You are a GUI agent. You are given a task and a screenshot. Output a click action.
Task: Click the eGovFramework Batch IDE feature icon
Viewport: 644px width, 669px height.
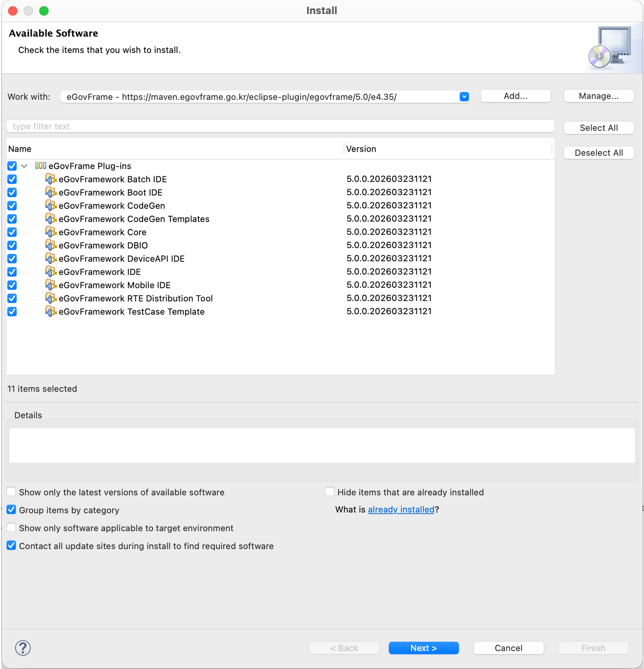coord(51,179)
